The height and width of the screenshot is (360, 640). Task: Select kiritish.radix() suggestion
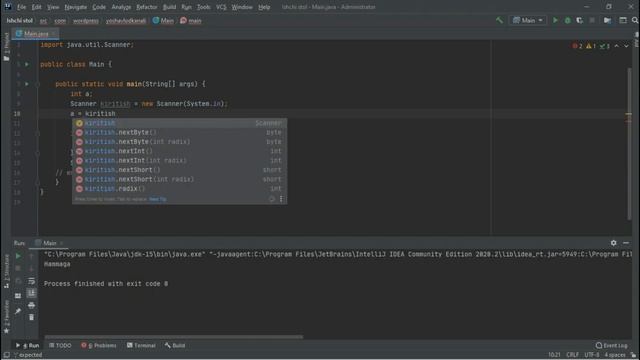pos(180,189)
